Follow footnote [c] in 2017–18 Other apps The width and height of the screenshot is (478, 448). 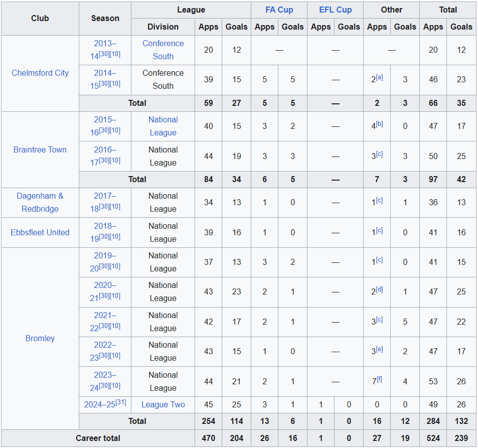tap(379, 200)
